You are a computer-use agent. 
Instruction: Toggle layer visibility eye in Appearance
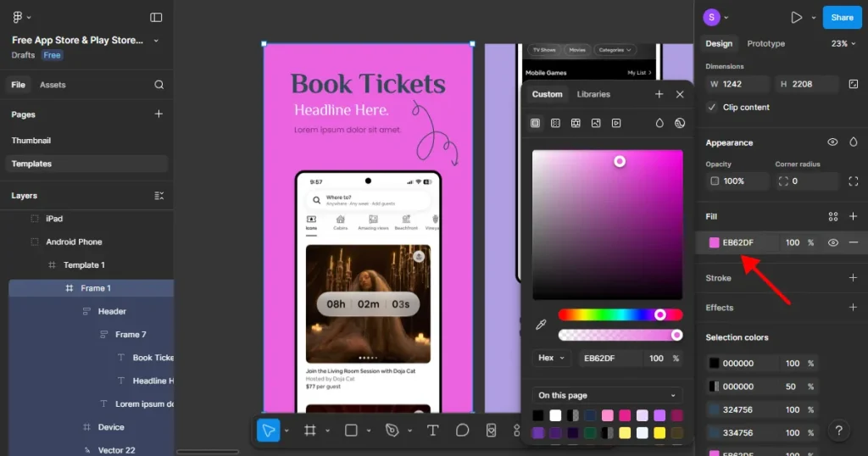832,142
